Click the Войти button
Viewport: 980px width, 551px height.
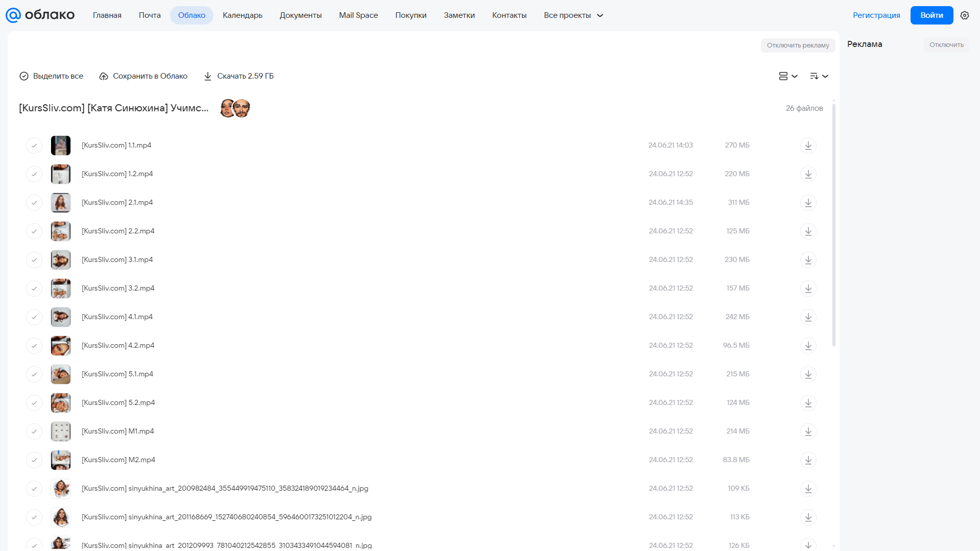point(931,15)
